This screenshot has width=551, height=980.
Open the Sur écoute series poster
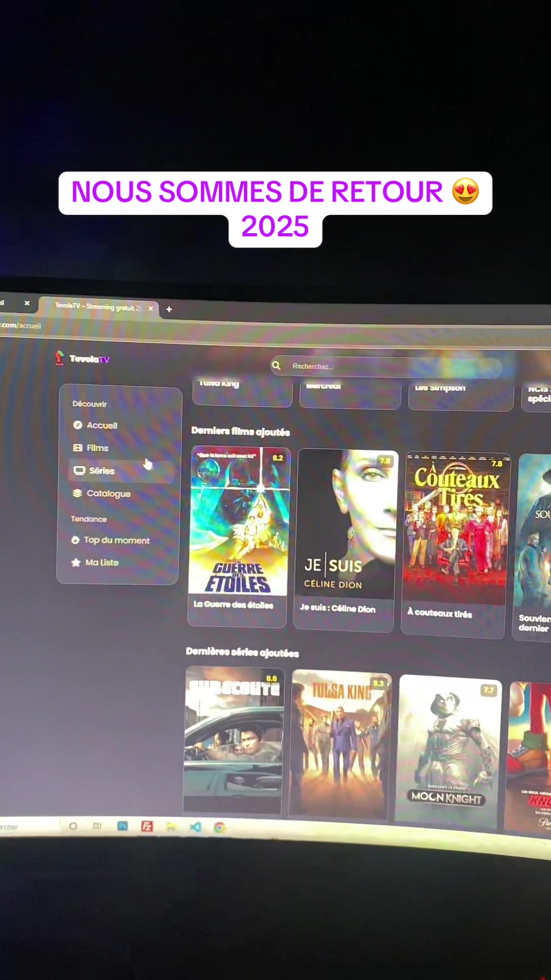coord(234,739)
